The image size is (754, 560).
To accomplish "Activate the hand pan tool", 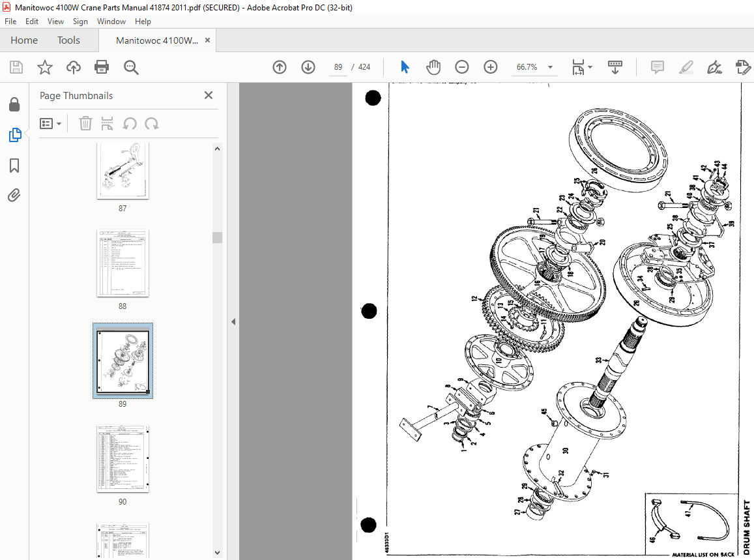I will coord(433,67).
